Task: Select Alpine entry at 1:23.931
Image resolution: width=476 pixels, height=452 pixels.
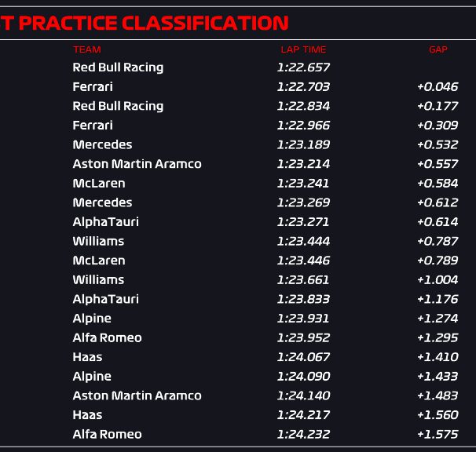Action: point(92,319)
